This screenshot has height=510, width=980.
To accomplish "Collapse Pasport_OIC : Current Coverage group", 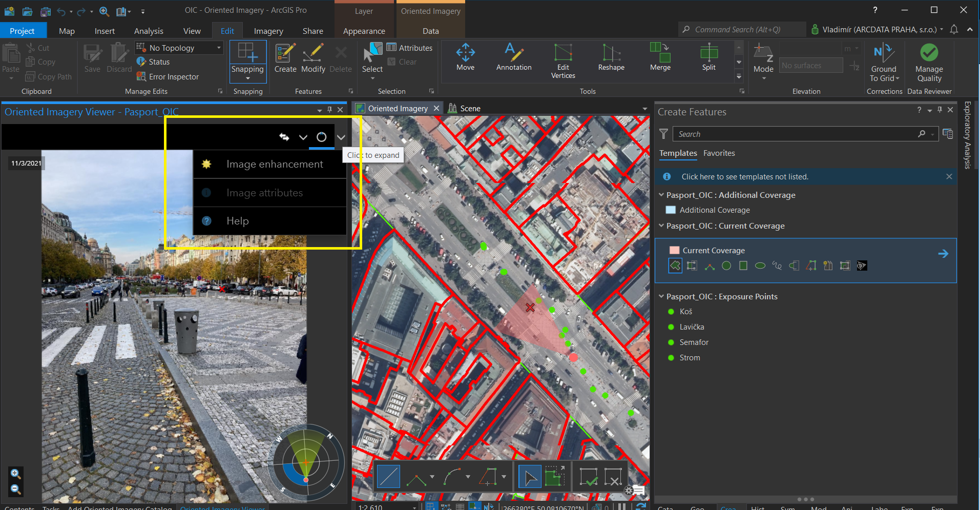I will pos(661,226).
